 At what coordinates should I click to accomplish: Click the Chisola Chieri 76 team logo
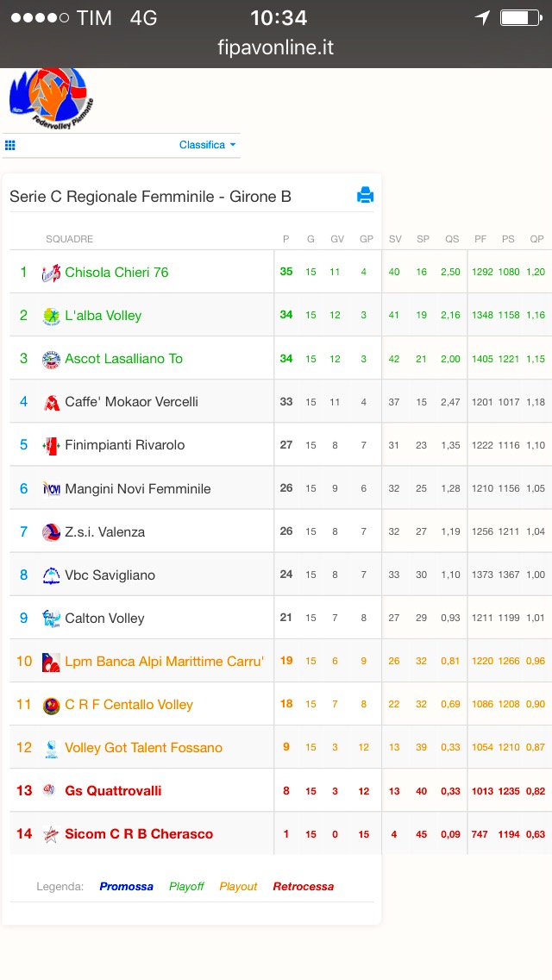51,273
